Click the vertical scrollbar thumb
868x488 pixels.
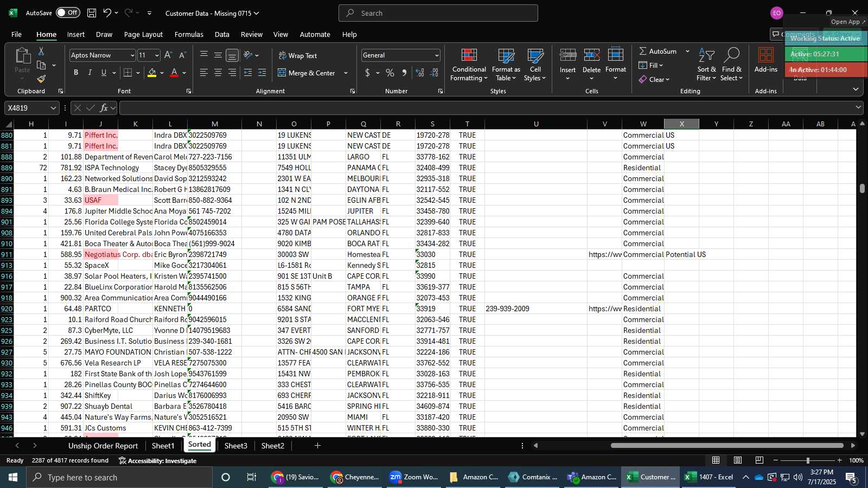862,188
